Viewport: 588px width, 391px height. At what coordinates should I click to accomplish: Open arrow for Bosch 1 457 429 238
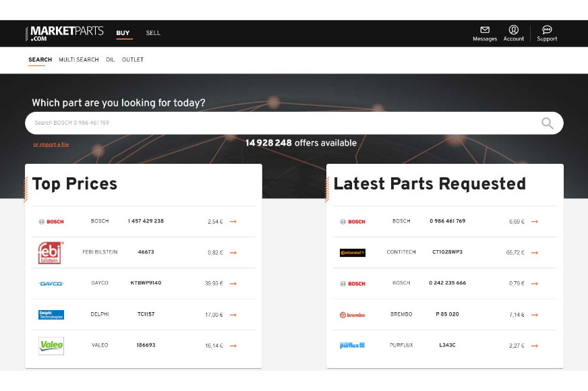pyautogui.click(x=233, y=222)
